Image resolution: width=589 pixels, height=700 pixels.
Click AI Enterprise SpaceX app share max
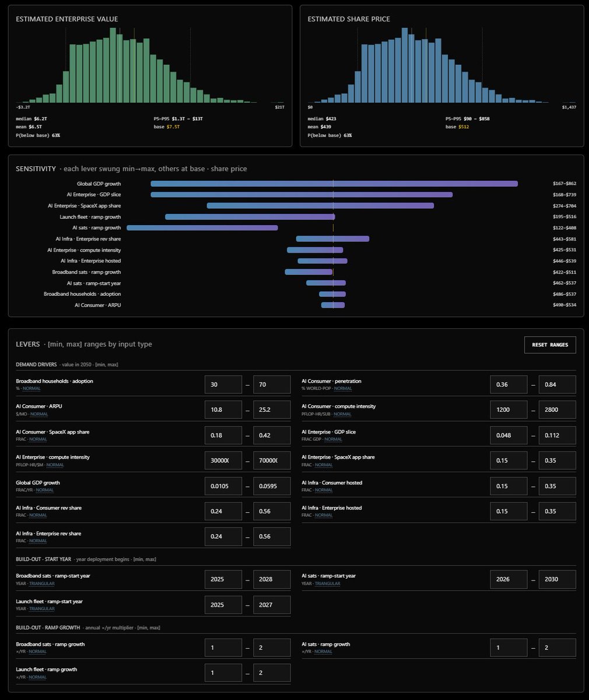(x=558, y=460)
